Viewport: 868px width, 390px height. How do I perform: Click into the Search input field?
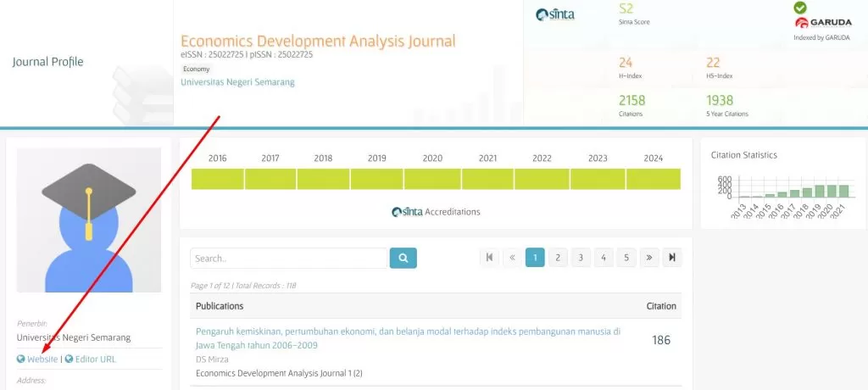click(288, 258)
